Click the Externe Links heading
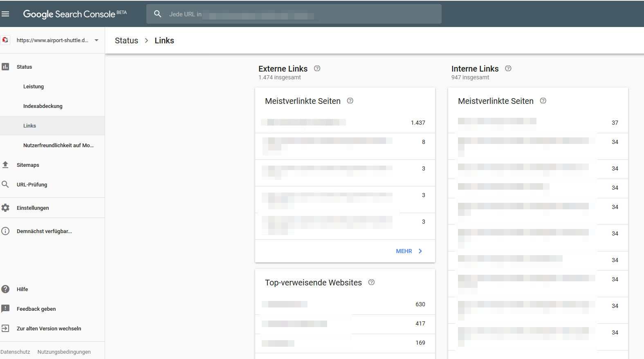644x359 pixels. click(283, 69)
